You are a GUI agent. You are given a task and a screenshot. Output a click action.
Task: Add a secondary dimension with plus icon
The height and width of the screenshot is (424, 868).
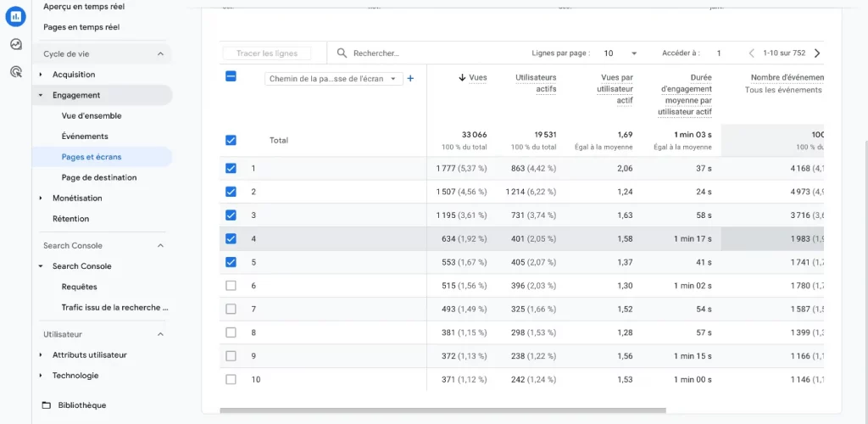[x=410, y=79]
